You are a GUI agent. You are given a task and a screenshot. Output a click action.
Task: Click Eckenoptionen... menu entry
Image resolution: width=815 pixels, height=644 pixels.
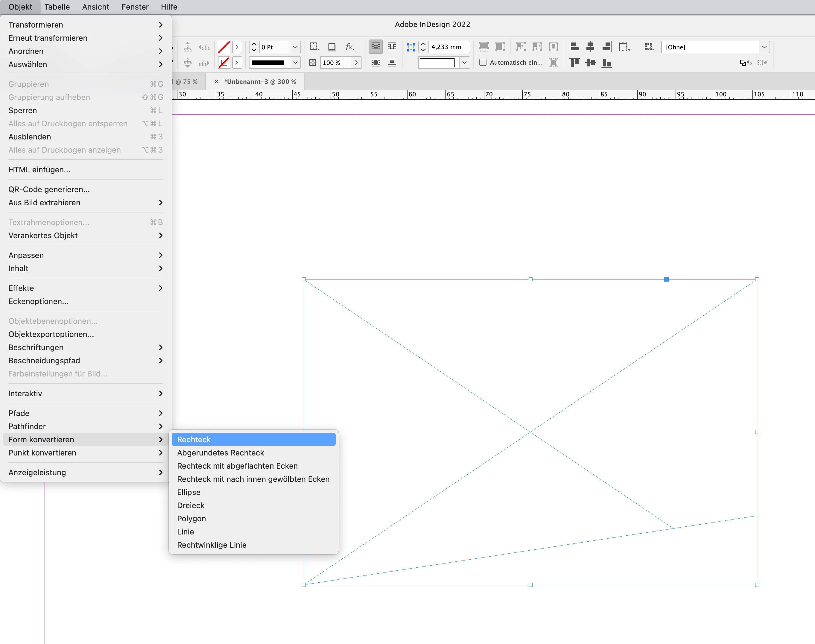38,301
